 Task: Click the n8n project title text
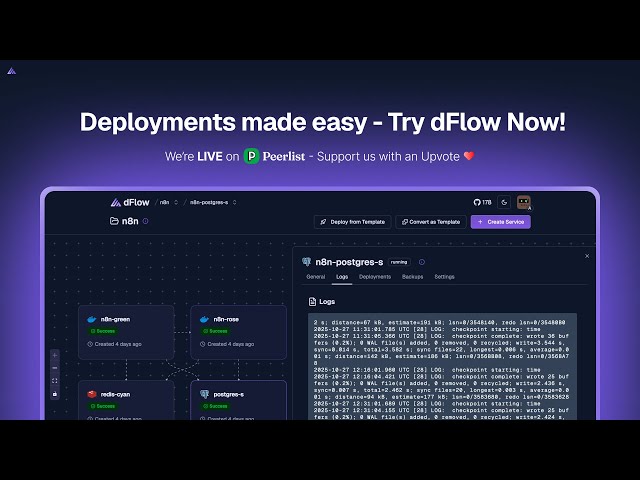pyautogui.click(x=130, y=221)
